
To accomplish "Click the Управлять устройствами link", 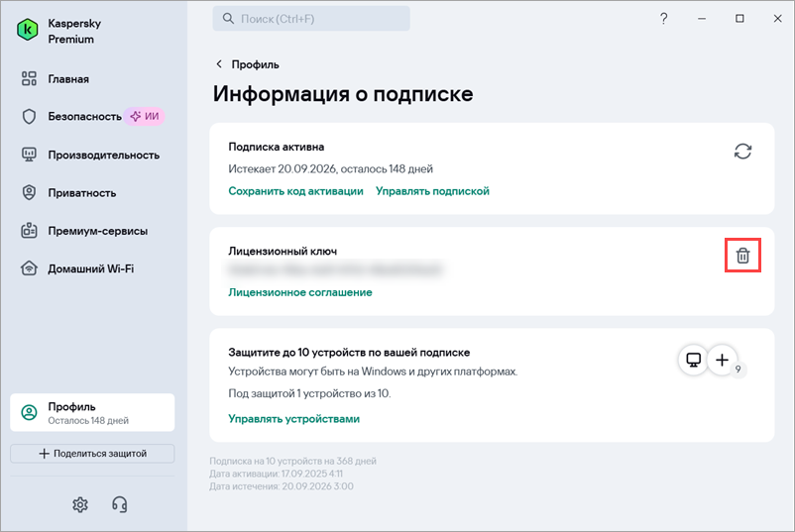I will (x=294, y=419).
